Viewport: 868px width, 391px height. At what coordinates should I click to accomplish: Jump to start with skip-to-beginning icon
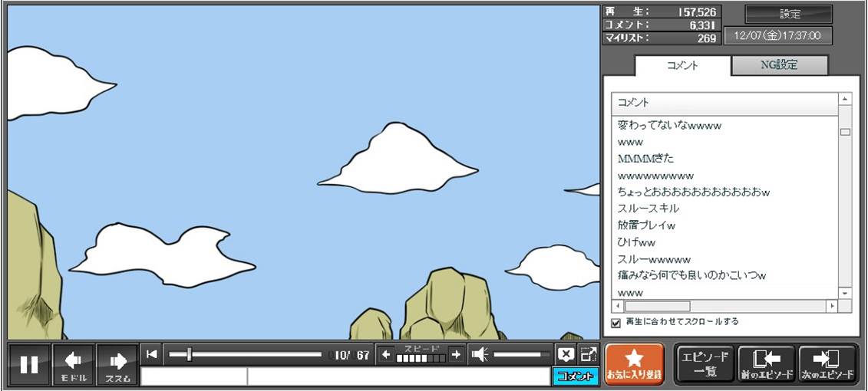coord(152,354)
